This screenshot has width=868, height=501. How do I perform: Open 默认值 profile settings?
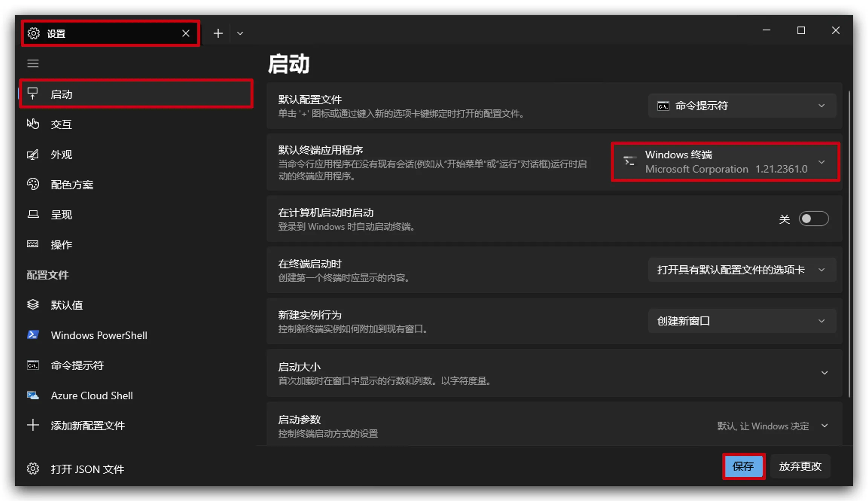coord(136,305)
